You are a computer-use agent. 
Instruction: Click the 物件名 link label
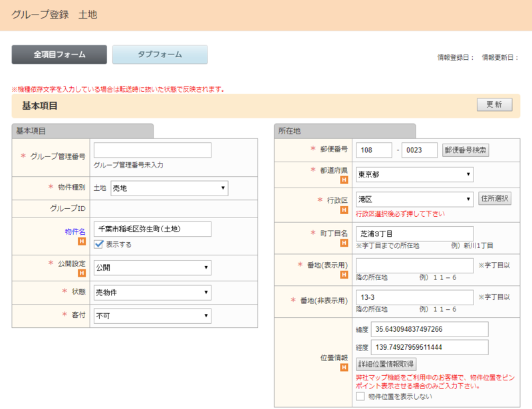75,231
